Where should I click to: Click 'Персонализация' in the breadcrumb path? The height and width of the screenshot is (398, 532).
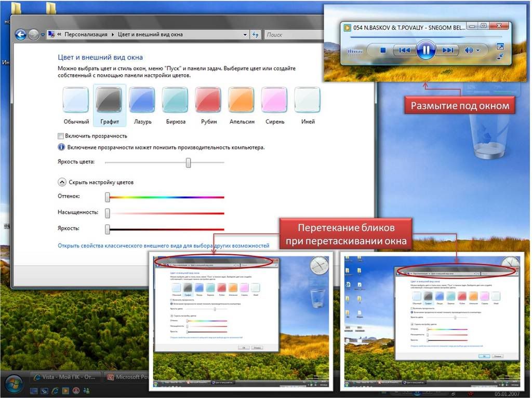(86, 35)
